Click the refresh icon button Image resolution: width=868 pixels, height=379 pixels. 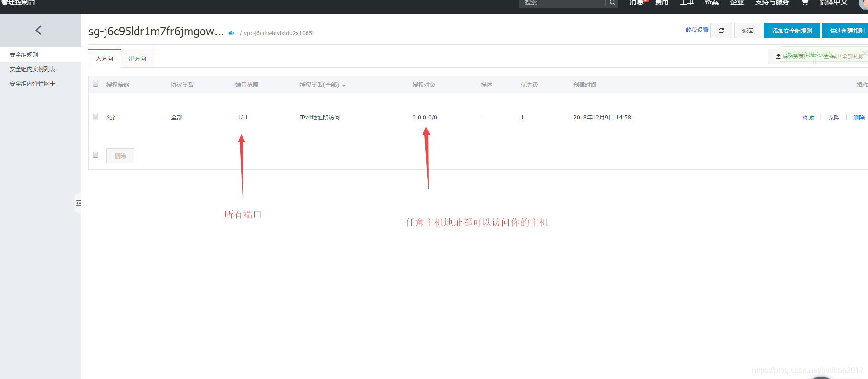click(x=721, y=31)
